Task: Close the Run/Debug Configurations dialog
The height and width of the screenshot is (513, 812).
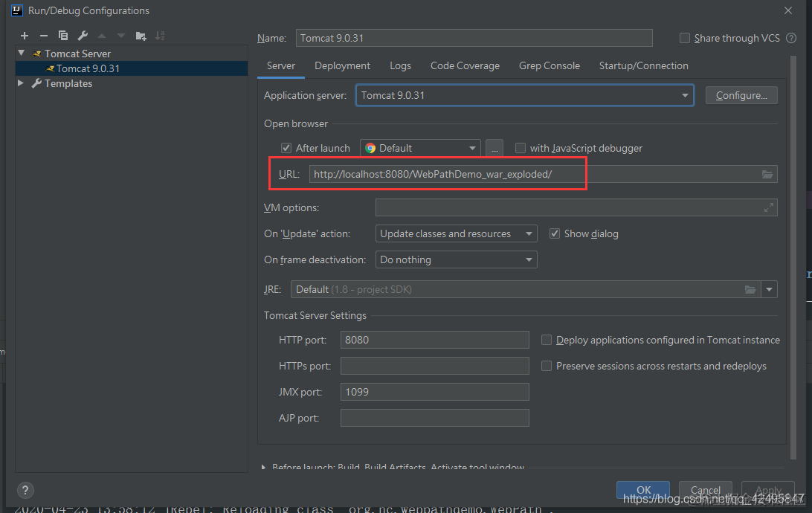Action: coord(788,10)
